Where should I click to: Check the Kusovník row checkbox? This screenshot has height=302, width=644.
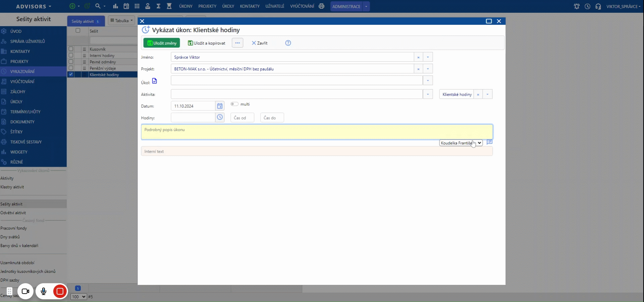[x=71, y=49]
